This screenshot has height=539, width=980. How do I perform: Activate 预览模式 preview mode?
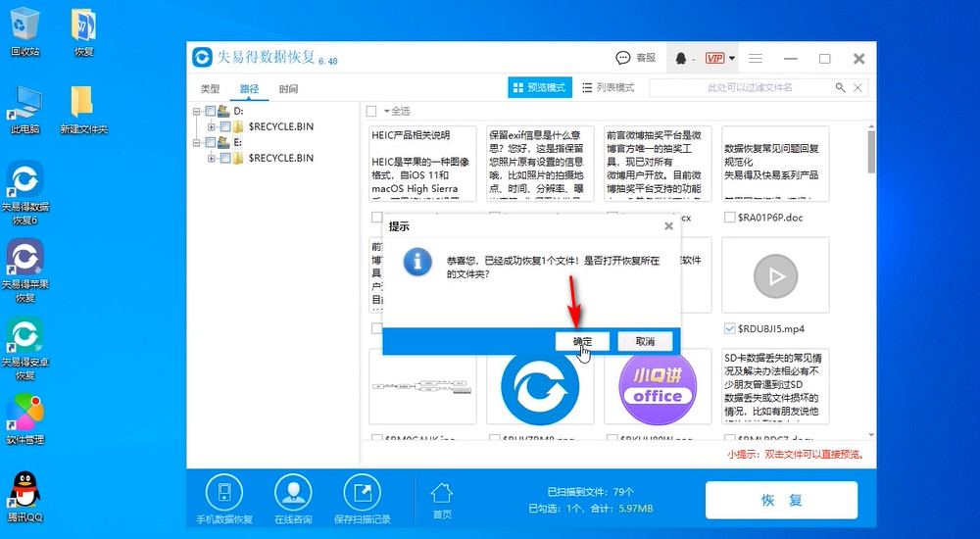point(539,87)
